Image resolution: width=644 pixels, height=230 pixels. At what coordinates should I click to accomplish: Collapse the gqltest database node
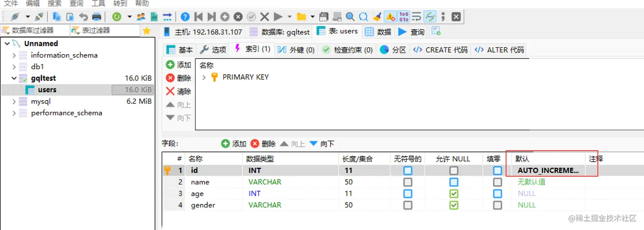[x=14, y=78]
